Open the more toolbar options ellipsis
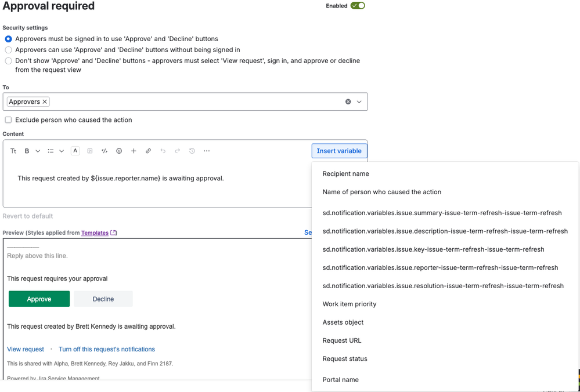Screen dimensions: 580x392 pos(206,151)
